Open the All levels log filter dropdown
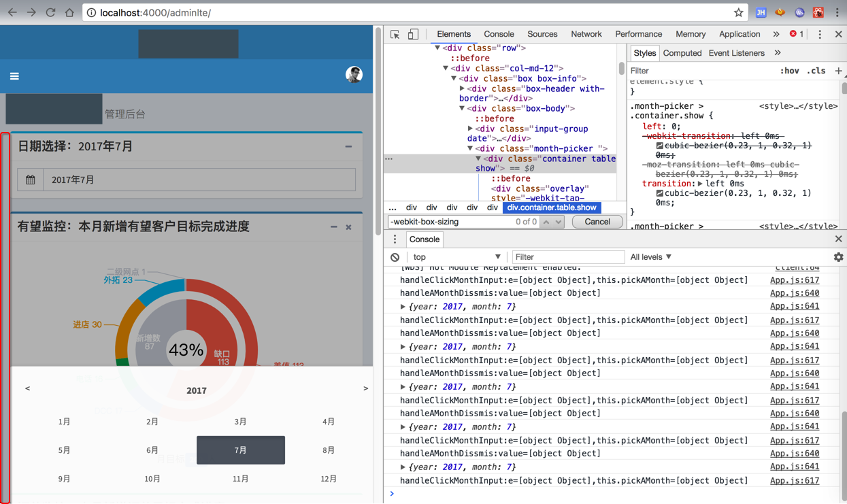 (651, 257)
